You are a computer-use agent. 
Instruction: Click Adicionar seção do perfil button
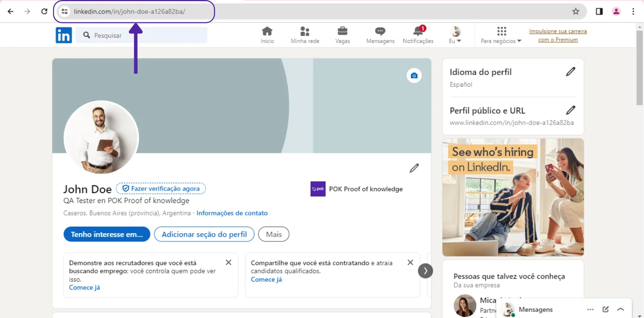click(x=204, y=234)
